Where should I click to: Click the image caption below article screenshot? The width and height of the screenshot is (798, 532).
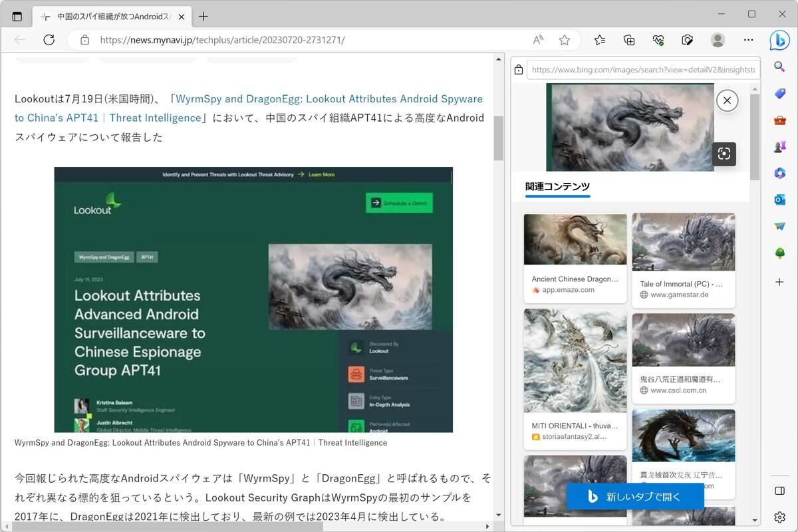tap(201, 443)
